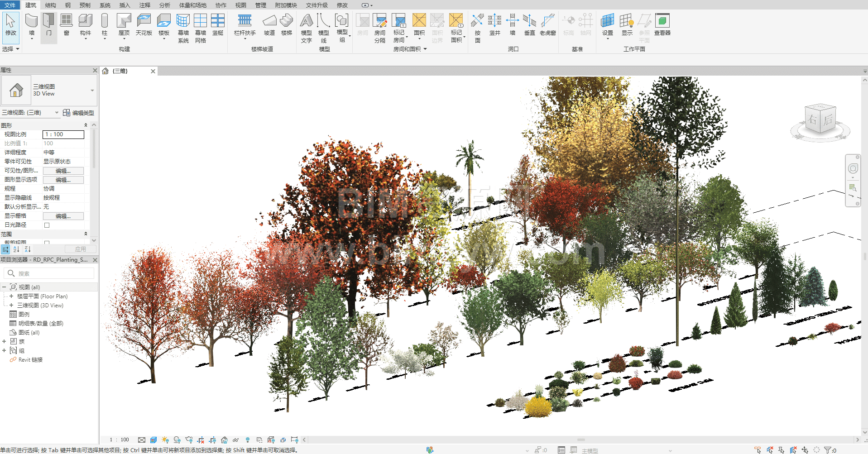Toggle the Crop View (裁剪视图) checkbox
868x454 pixels.
point(47,243)
